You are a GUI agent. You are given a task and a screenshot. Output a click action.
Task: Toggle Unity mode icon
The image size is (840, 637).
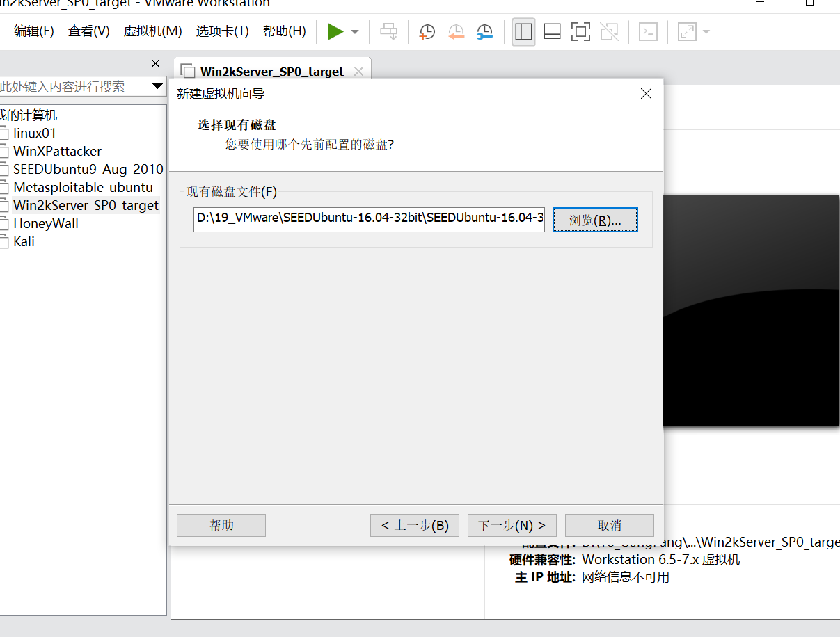(x=609, y=32)
